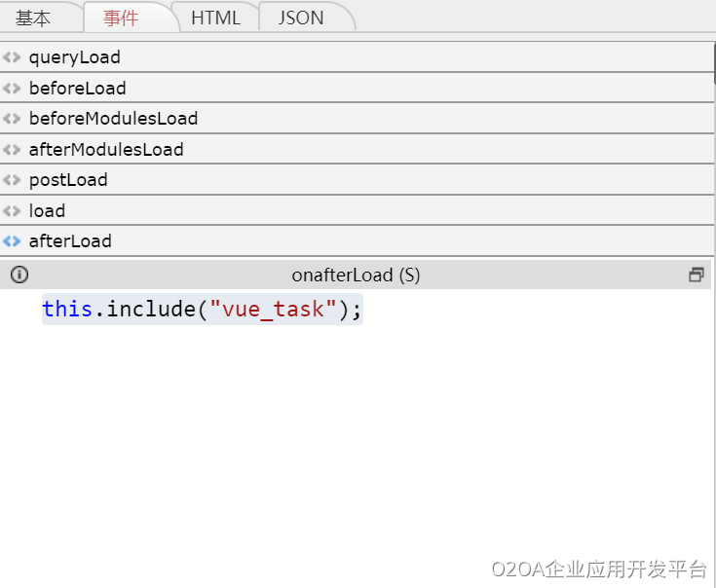Click the info icon in script editor header
Screen dimensions: 716x588
[19, 276]
